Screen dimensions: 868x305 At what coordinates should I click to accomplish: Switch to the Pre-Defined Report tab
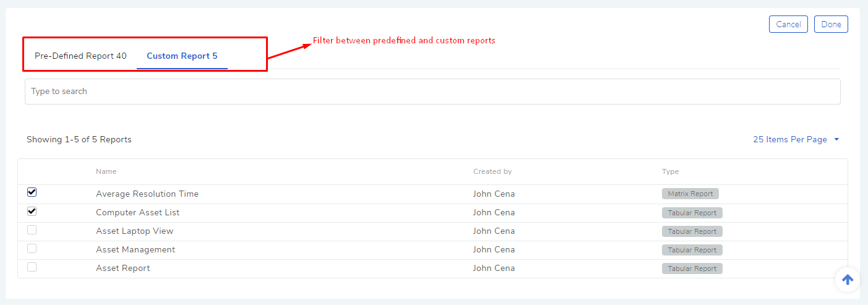pos(80,56)
